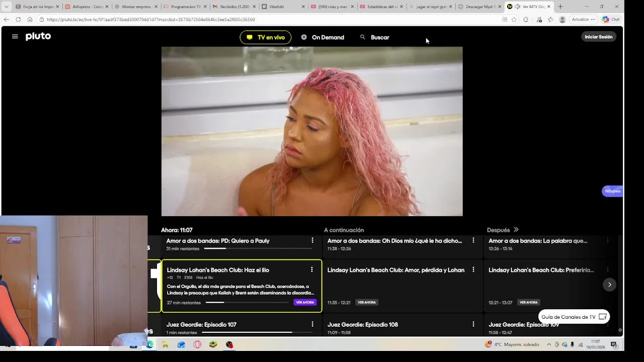Image resolution: width=644 pixels, height=362 pixels.
Task: Open options for Juez Geordie: Episodio 107
Action: click(x=312, y=324)
